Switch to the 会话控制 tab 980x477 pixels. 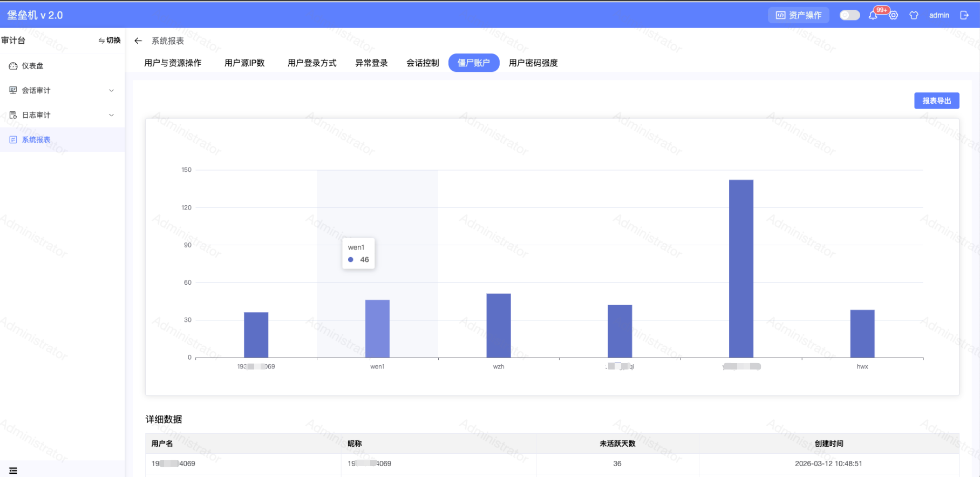pos(423,63)
